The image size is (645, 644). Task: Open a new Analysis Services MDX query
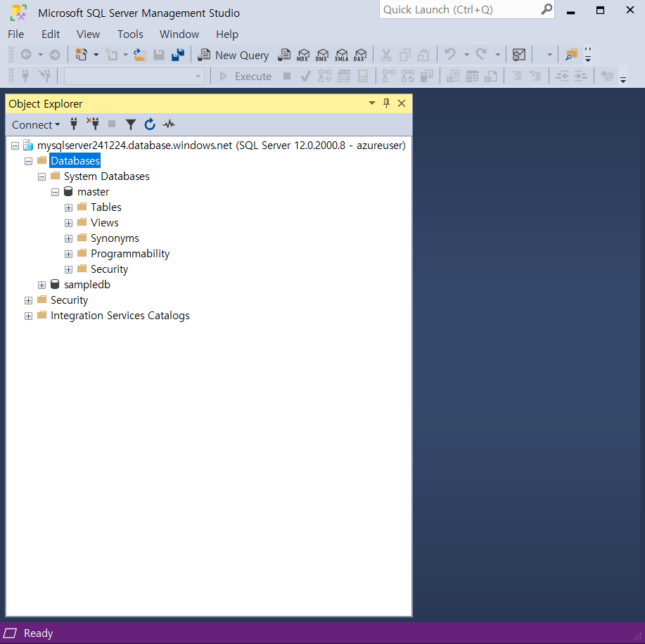(303, 55)
